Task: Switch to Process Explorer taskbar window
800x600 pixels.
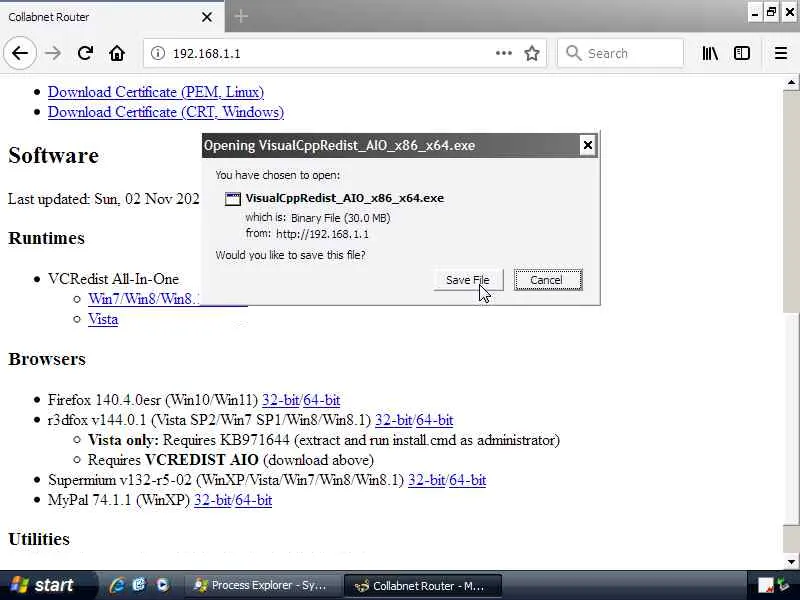Action: [263, 585]
